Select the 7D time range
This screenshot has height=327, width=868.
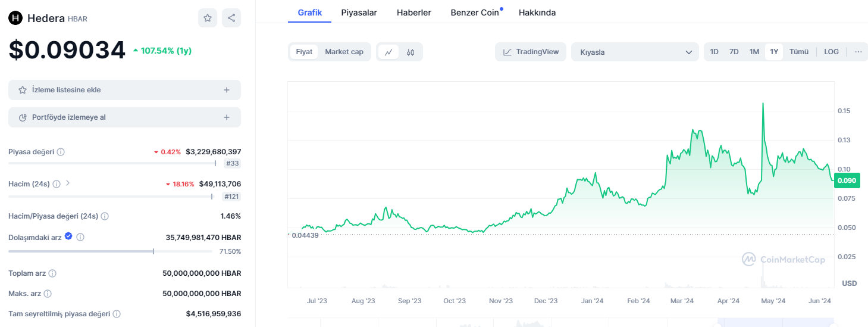tap(734, 52)
